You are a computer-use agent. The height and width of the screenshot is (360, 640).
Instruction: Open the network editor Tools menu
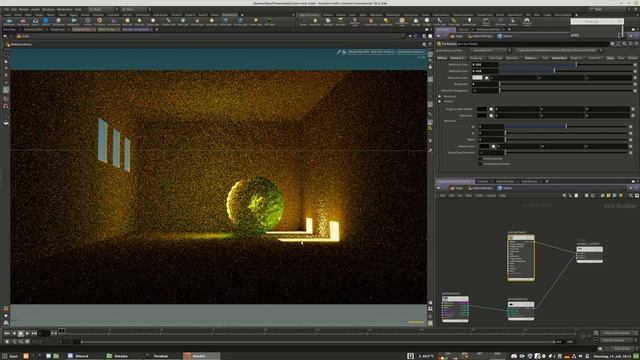pyautogui.click(x=479, y=196)
